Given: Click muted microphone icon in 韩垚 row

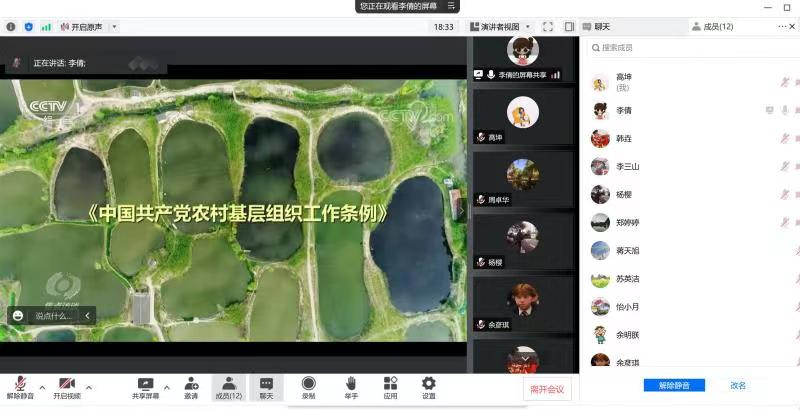Looking at the screenshot, I should pos(785,138).
